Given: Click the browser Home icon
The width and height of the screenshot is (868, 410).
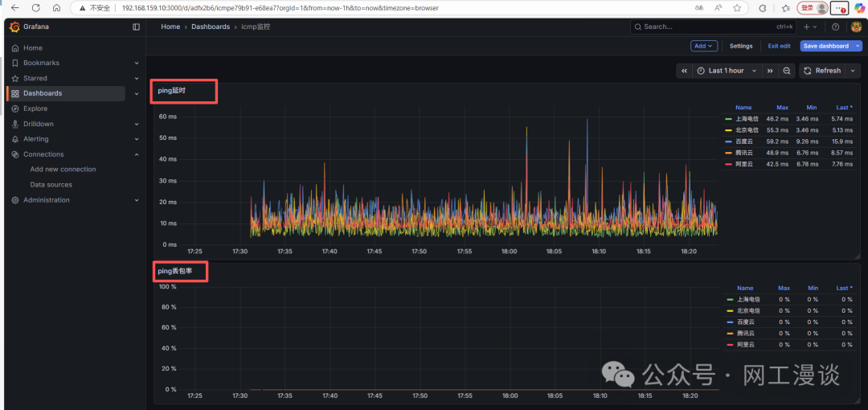Looking at the screenshot, I should (56, 8).
